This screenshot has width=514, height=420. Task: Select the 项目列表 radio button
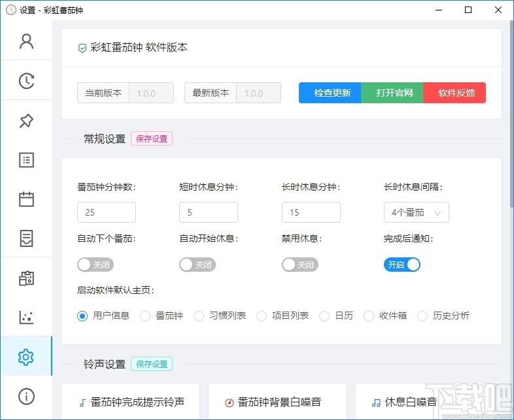(262, 316)
